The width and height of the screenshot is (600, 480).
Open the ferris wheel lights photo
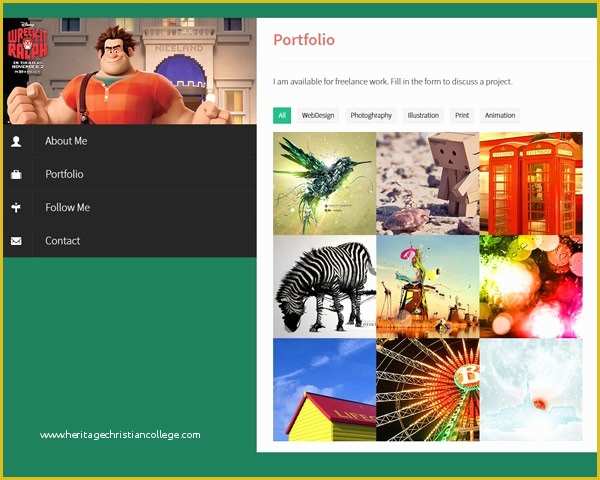tap(428, 390)
